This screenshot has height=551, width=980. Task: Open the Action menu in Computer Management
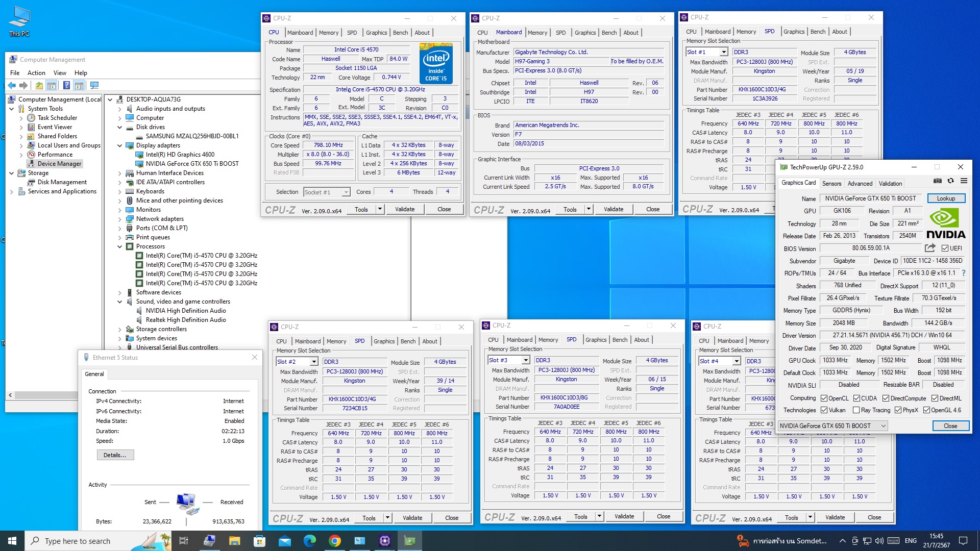pyautogui.click(x=36, y=73)
